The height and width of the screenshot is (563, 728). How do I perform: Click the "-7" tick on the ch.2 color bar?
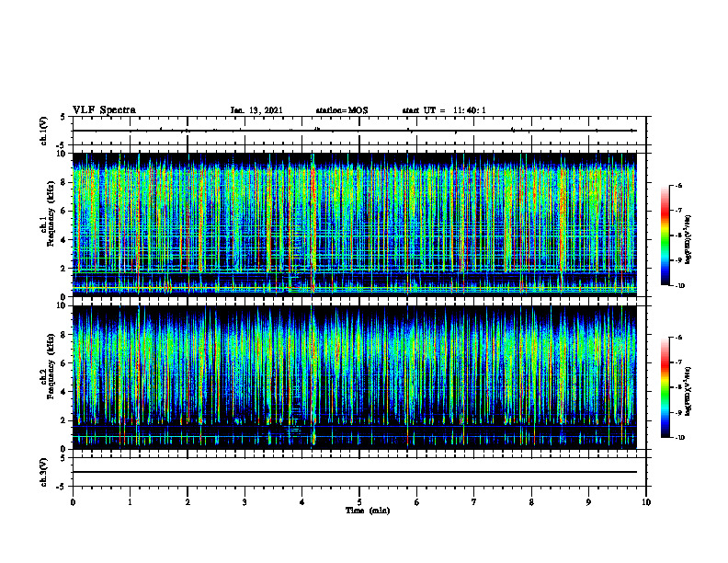point(678,362)
